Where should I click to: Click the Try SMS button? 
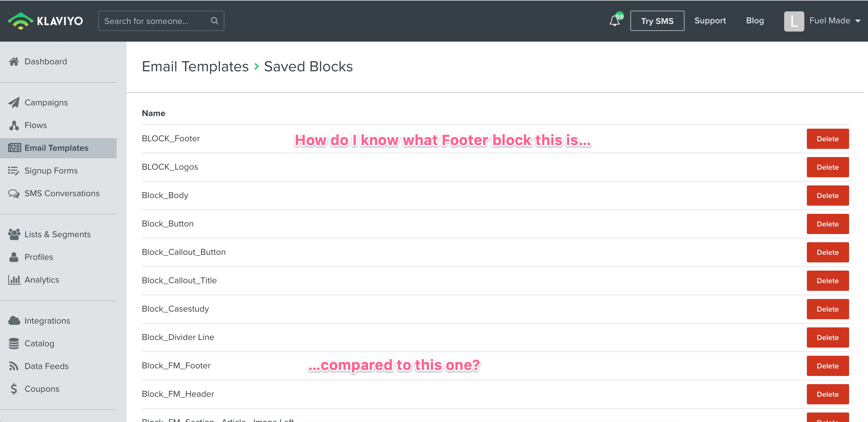657,21
